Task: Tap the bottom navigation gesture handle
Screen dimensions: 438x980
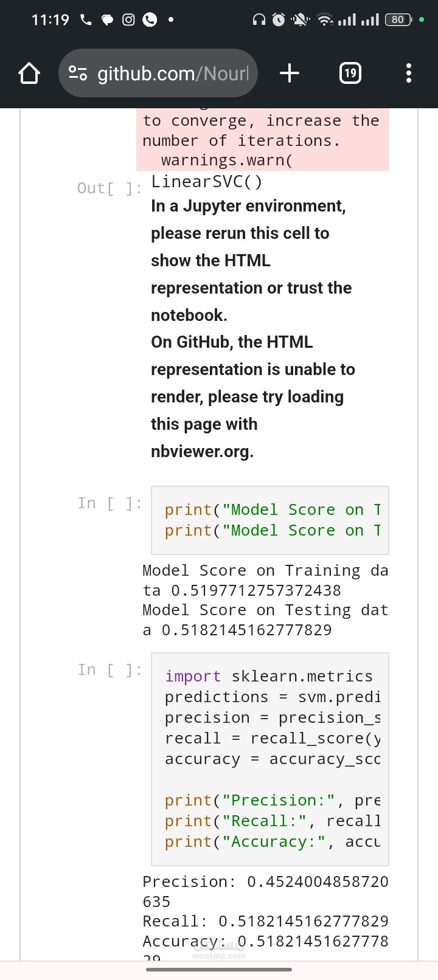Action: [x=219, y=970]
